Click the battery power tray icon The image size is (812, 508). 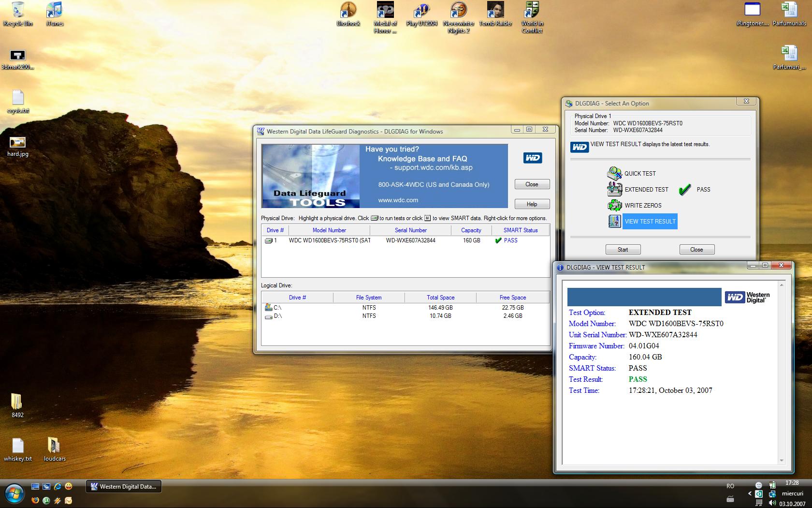[x=773, y=485]
